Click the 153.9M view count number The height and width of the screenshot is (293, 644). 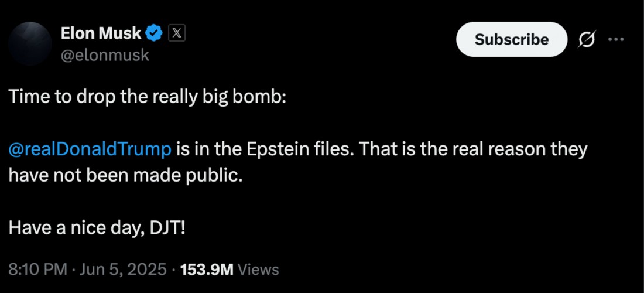pyautogui.click(x=207, y=270)
